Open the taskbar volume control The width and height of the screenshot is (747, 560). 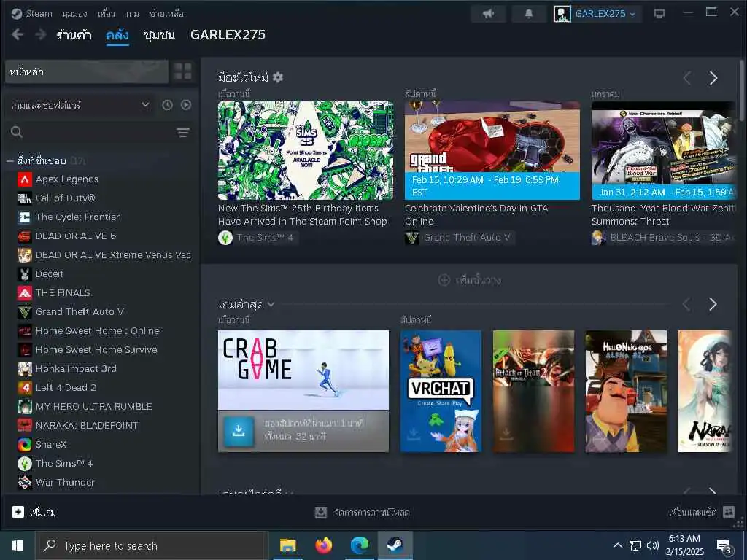point(653,545)
